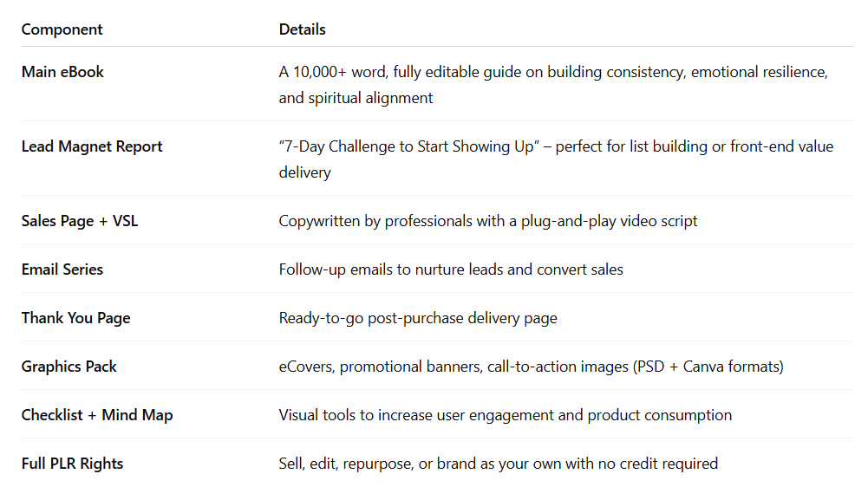Viewport: 868px width, 487px height.
Task: Click the eCovers, promotional banners description
Action: tap(532, 367)
